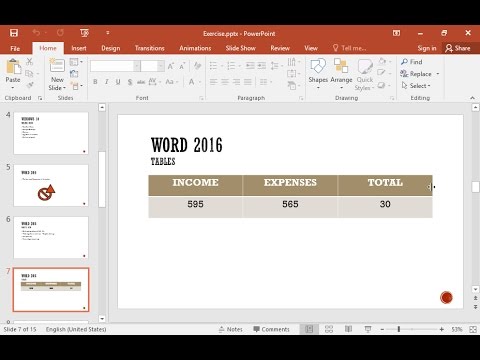Toggle text Shadow
The height and width of the screenshot is (360, 480).
(x=130, y=82)
